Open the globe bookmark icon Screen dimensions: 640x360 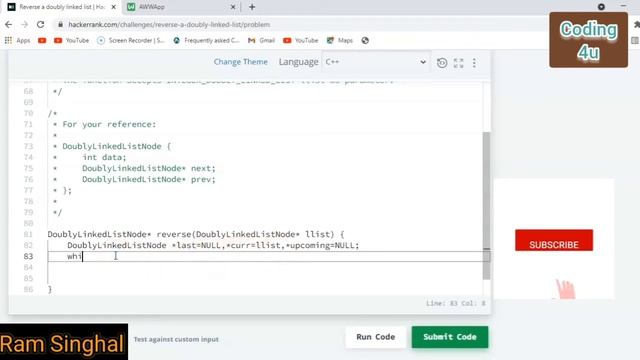(x=365, y=40)
